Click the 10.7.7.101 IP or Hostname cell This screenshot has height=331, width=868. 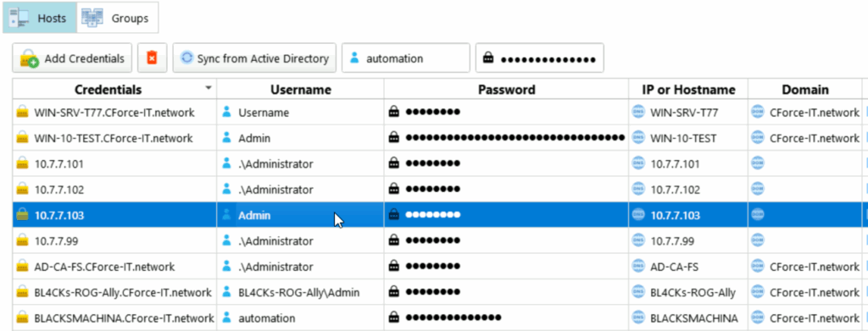click(688, 163)
